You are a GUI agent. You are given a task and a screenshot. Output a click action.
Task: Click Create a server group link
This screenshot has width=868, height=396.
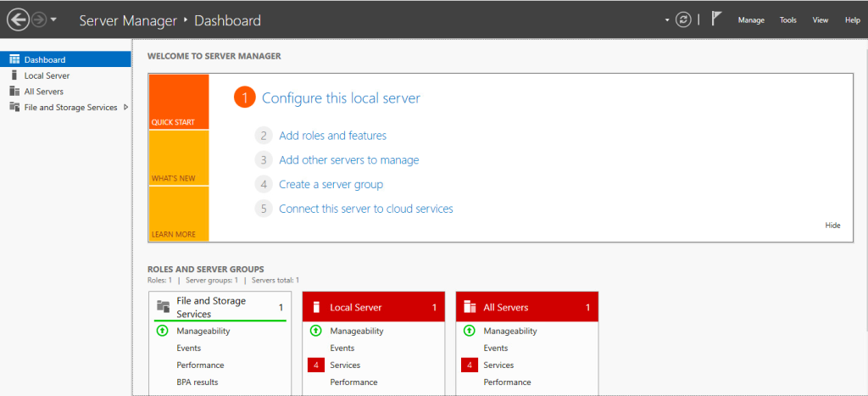click(331, 184)
